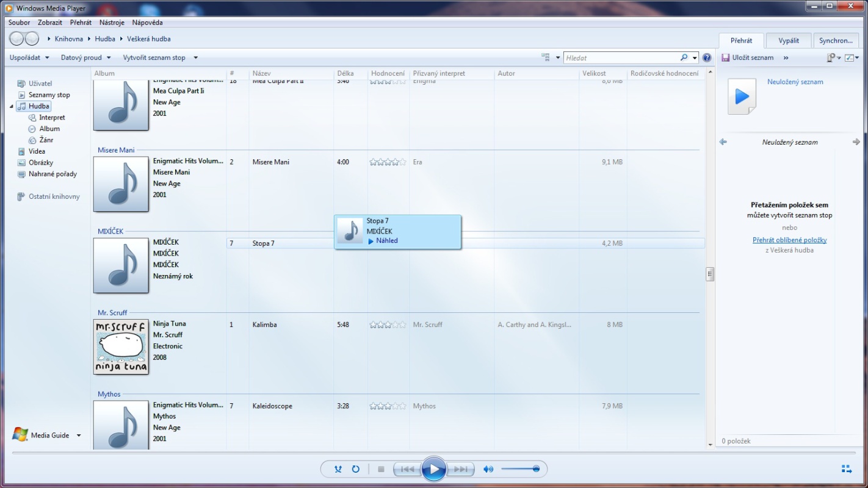
Task: Toggle shuffle mode in playback controls
Action: tap(338, 469)
